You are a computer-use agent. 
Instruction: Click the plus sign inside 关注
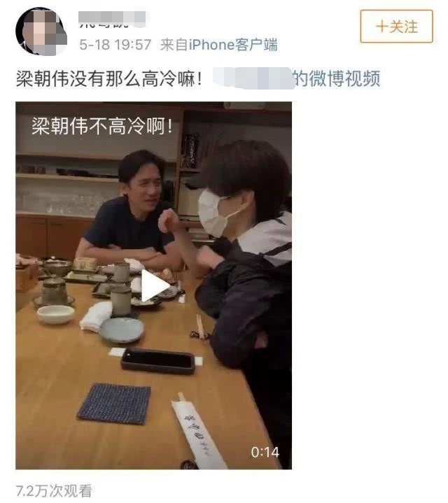[x=381, y=27]
